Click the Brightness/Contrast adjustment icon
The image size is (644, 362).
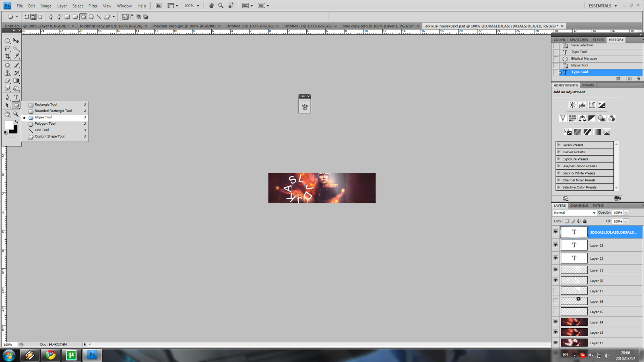click(572, 105)
